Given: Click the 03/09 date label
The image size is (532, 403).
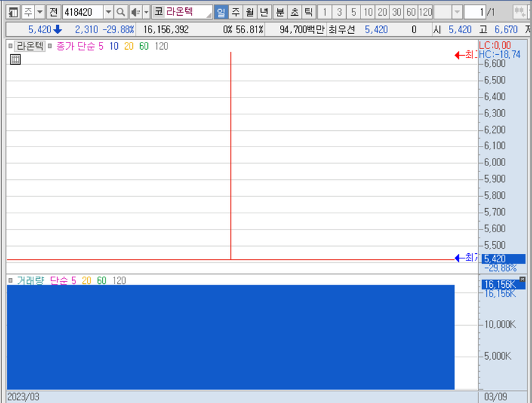Looking at the screenshot, I should [x=496, y=396].
